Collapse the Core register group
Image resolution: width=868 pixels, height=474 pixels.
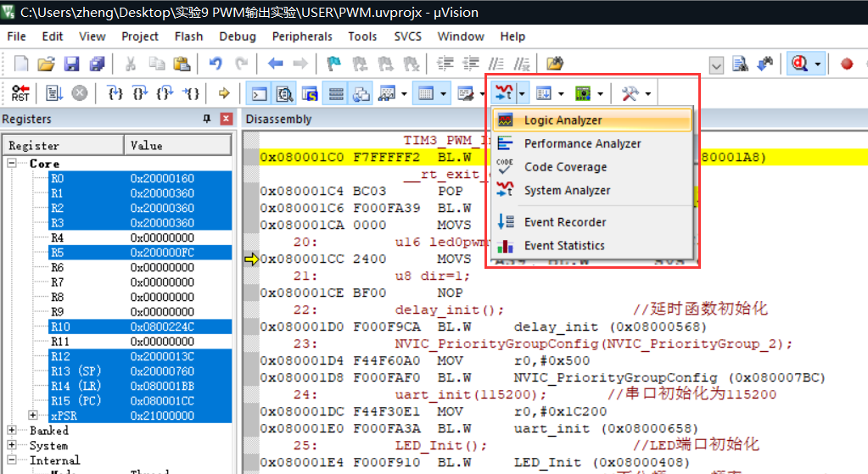tap(12, 163)
